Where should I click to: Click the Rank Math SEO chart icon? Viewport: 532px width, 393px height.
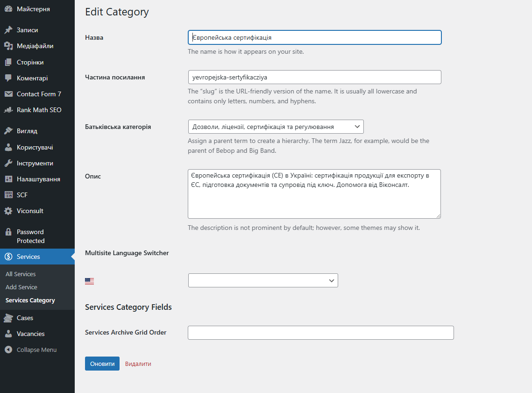[8, 110]
